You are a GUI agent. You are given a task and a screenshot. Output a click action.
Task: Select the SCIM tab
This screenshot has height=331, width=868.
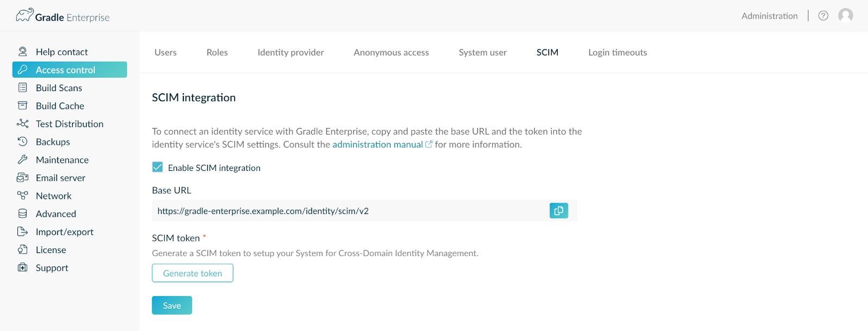(547, 52)
